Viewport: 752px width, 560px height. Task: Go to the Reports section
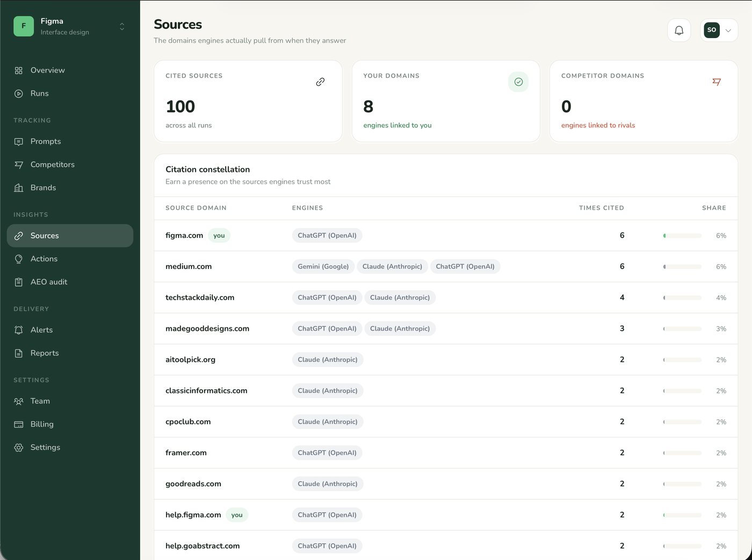point(70,353)
